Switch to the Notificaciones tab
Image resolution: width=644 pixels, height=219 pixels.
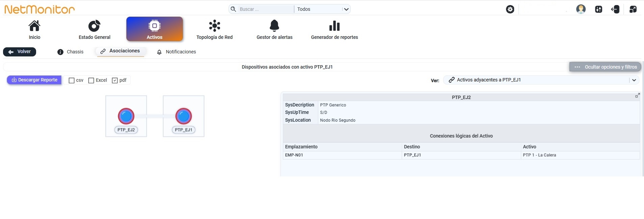click(177, 52)
